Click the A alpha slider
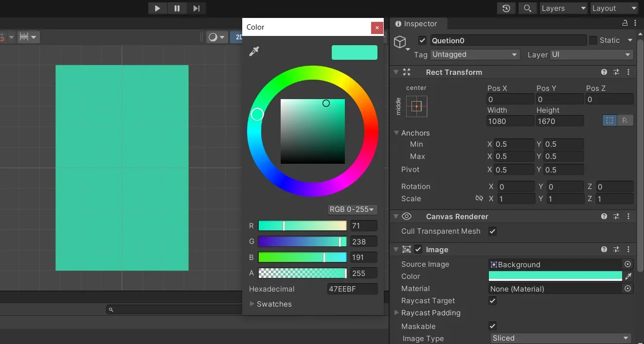644x344 pixels. (303, 273)
